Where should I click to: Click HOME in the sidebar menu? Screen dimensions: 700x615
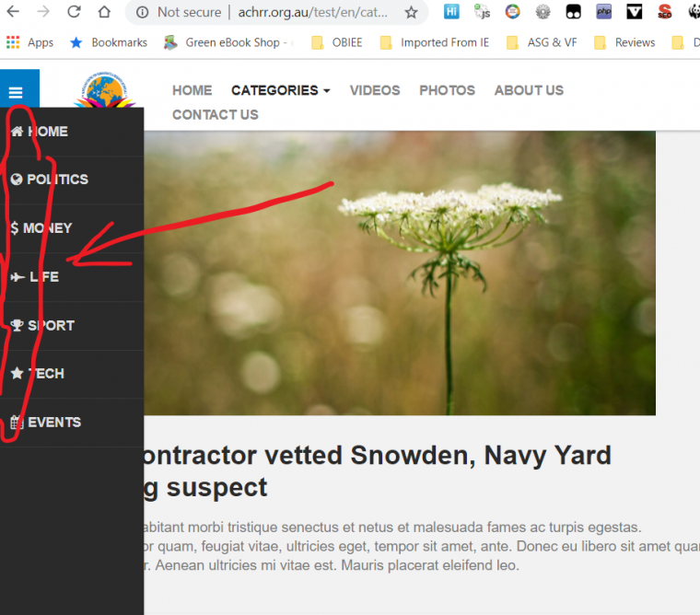click(x=72, y=132)
